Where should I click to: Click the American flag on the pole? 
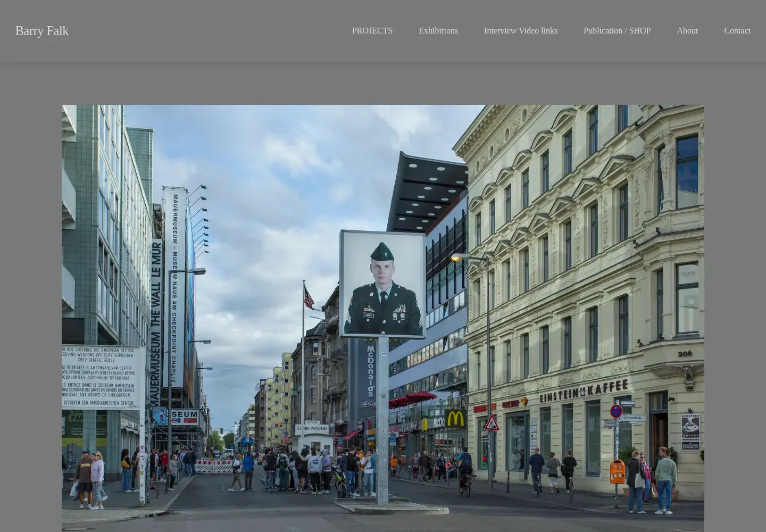coord(309,297)
